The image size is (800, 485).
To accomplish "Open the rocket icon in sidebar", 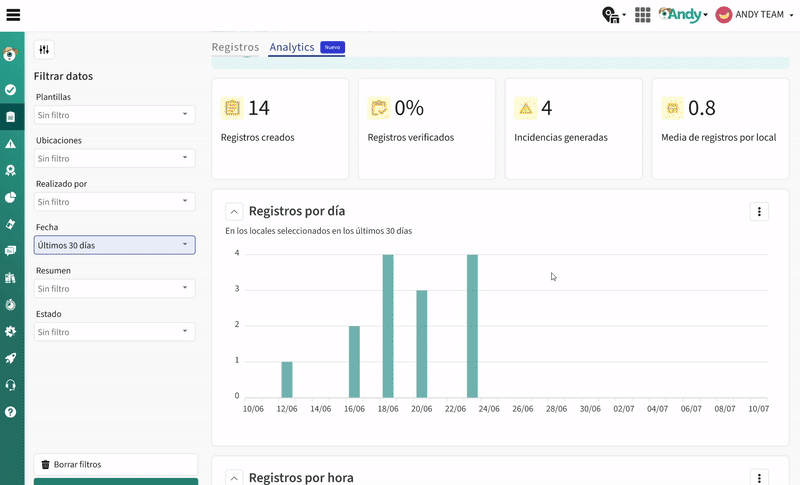I will click(11, 358).
